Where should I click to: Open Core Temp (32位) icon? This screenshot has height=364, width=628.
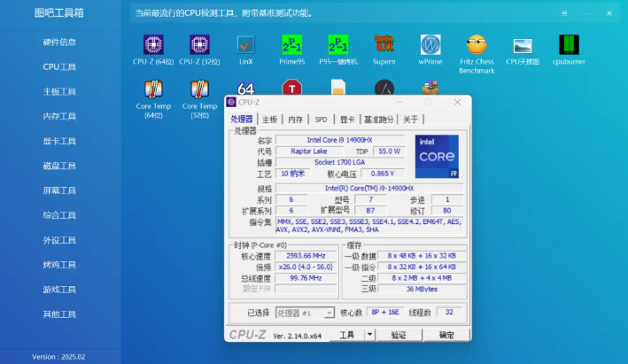[x=199, y=89]
